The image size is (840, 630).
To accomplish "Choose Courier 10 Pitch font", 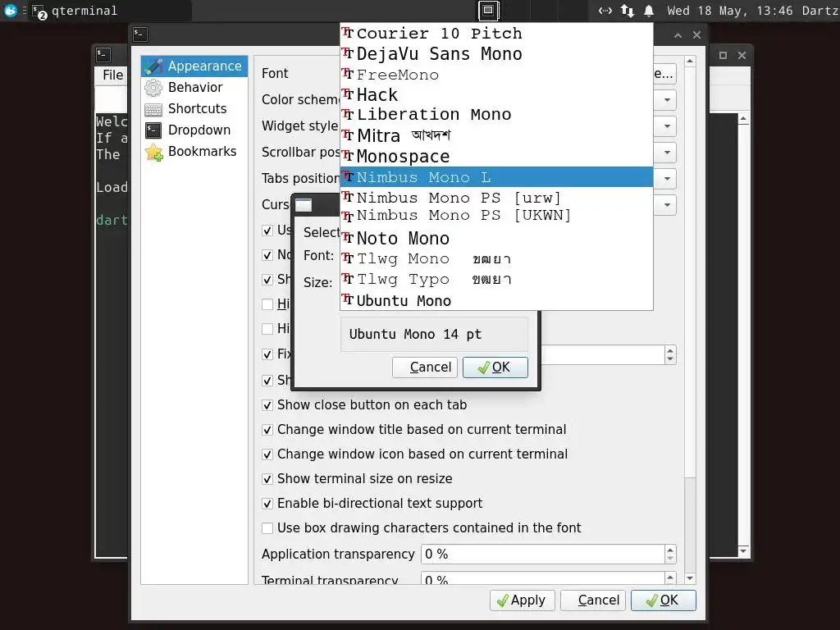I will tap(496, 33).
